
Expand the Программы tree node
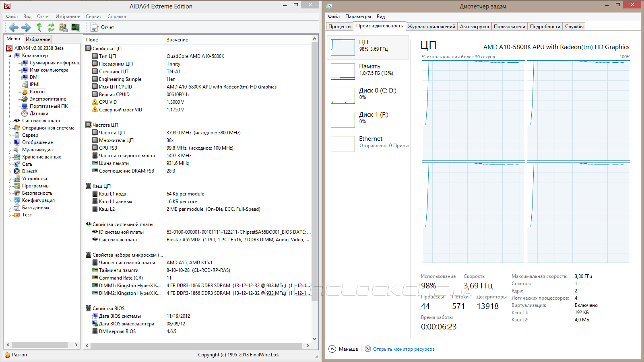pyautogui.click(x=10, y=186)
